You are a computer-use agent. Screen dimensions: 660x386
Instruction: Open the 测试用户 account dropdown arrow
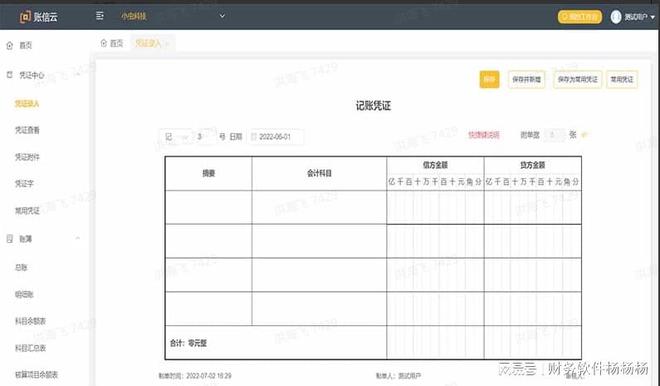coord(652,17)
